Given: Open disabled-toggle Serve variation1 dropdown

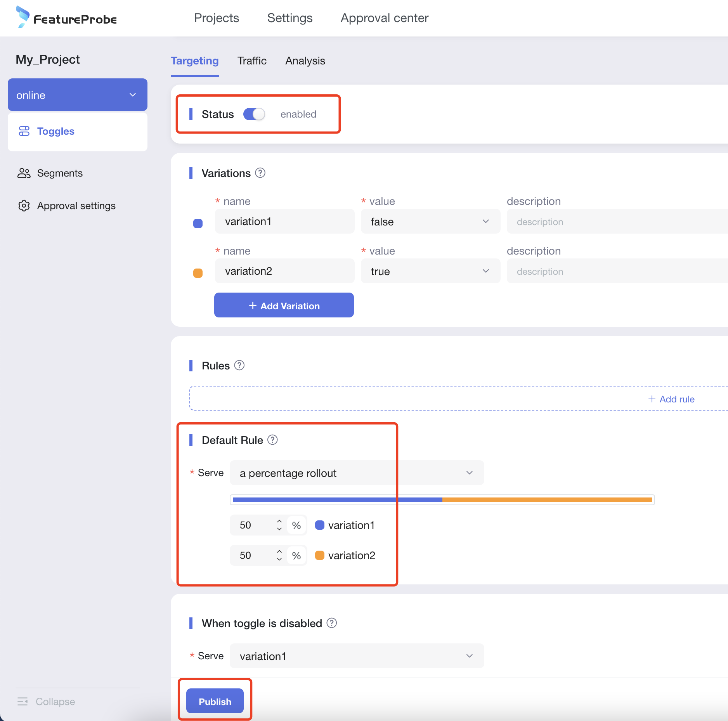Looking at the screenshot, I should (x=357, y=656).
